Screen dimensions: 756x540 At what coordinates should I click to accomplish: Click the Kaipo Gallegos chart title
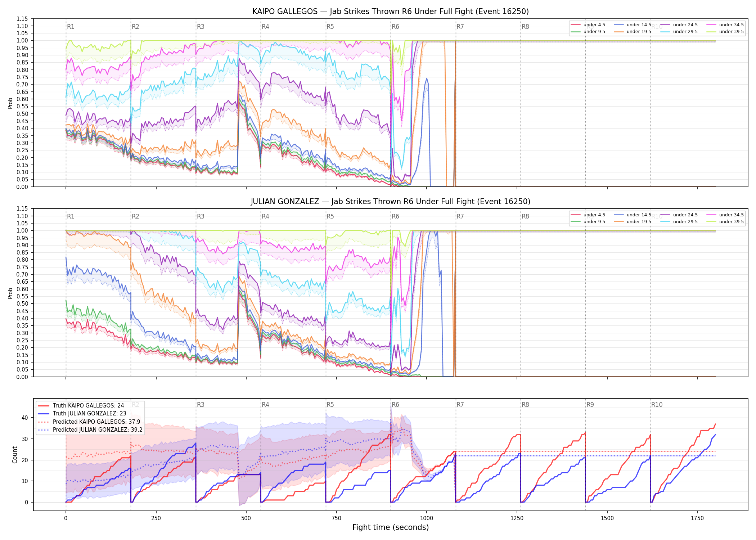pos(391,12)
